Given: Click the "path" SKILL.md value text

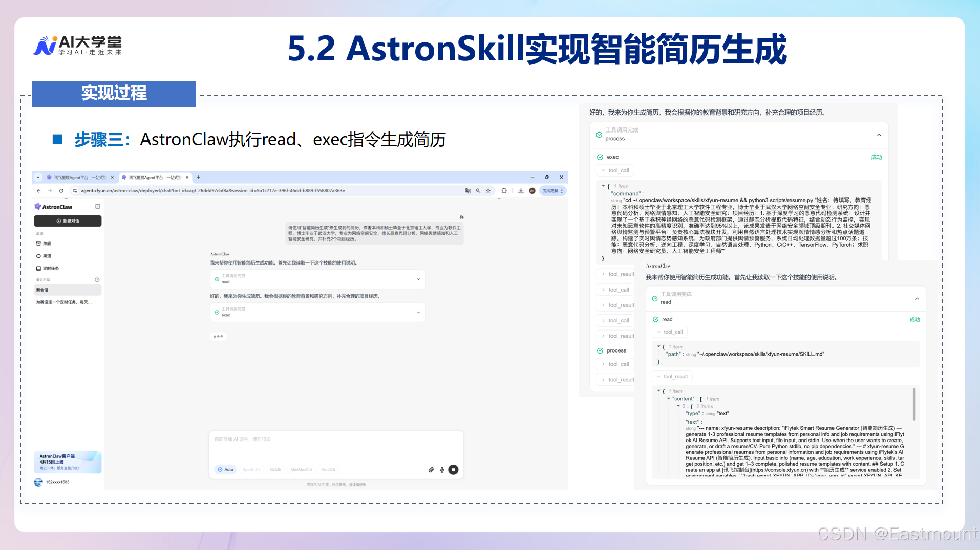Looking at the screenshot, I should coord(761,354).
